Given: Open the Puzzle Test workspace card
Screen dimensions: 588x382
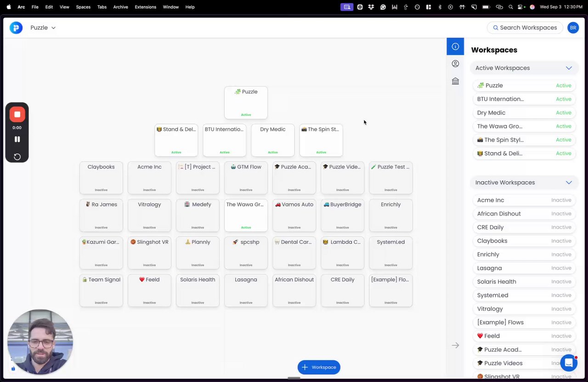Looking at the screenshot, I should [391, 178].
